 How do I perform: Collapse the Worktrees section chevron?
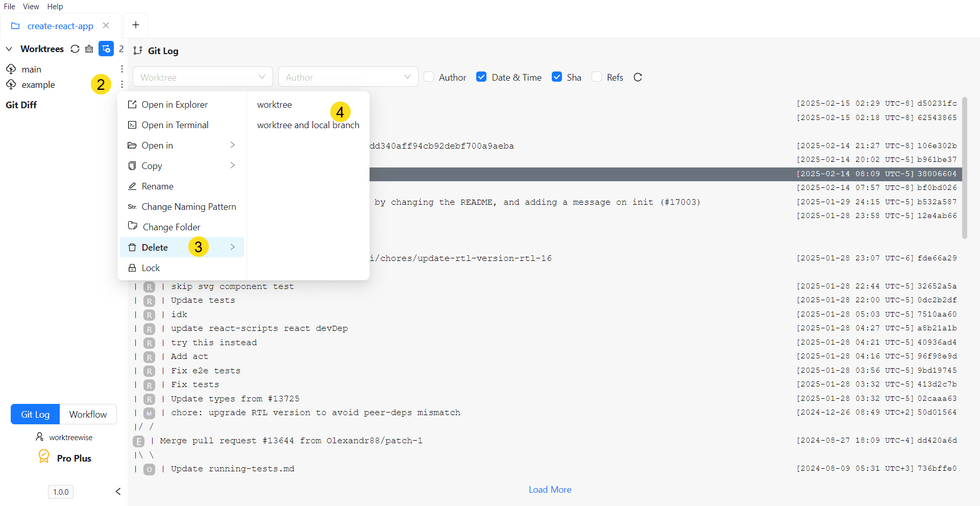(x=9, y=49)
